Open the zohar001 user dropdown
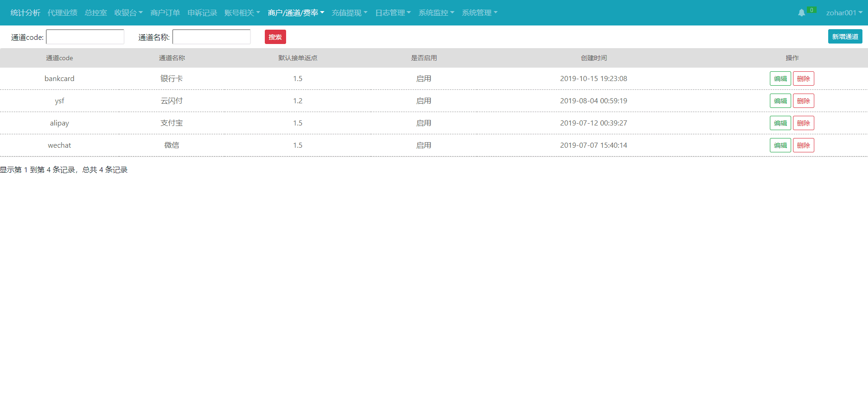Viewport: 868px width, 408px height. click(x=844, y=13)
